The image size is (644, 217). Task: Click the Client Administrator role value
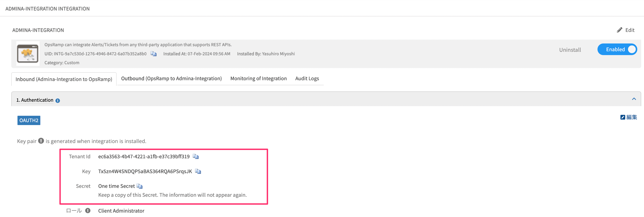pos(121,211)
